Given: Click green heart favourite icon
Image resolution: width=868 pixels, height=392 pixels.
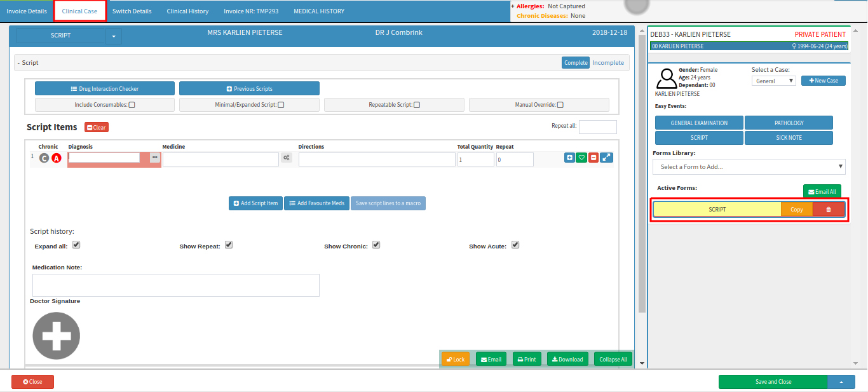Looking at the screenshot, I should [x=581, y=158].
